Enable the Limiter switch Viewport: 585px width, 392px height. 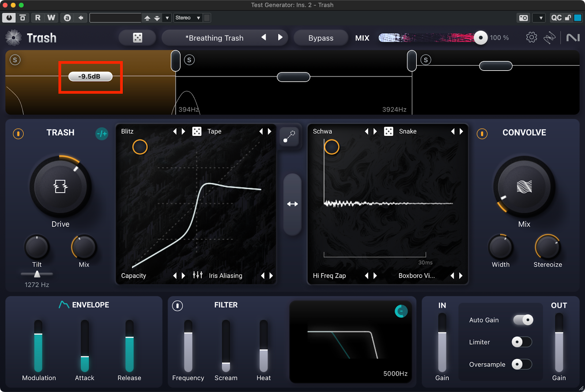click(522, 342)
